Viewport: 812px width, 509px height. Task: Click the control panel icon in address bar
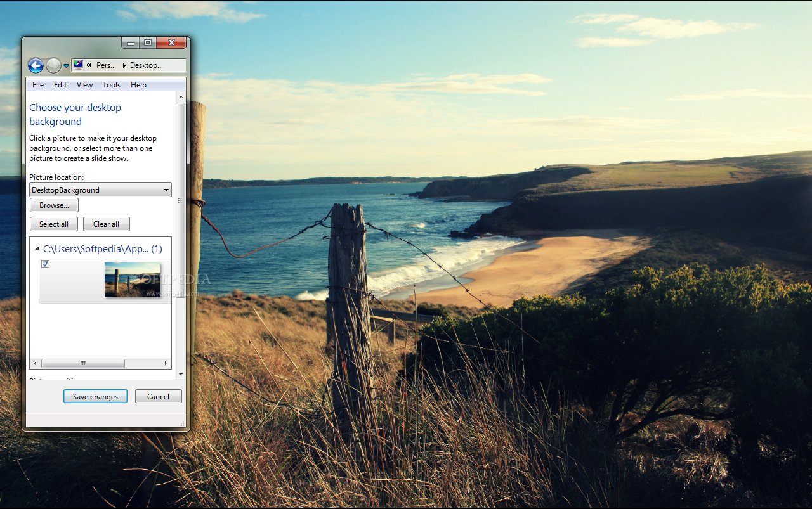[x=78, y=65]
